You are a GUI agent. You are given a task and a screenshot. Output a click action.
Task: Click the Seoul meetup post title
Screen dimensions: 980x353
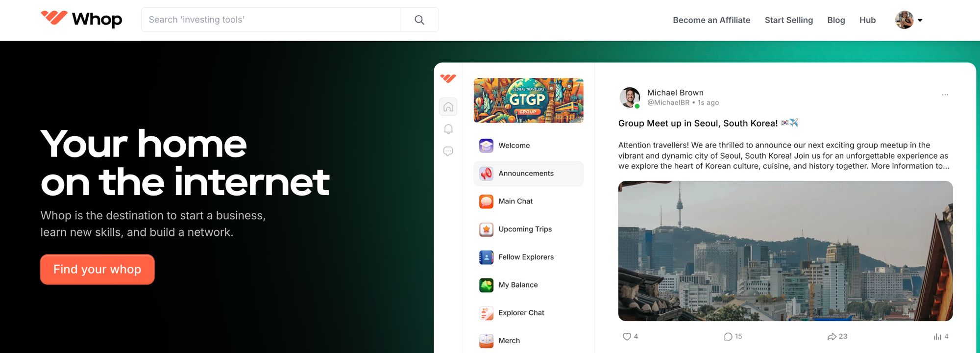[x=708, y=123]
